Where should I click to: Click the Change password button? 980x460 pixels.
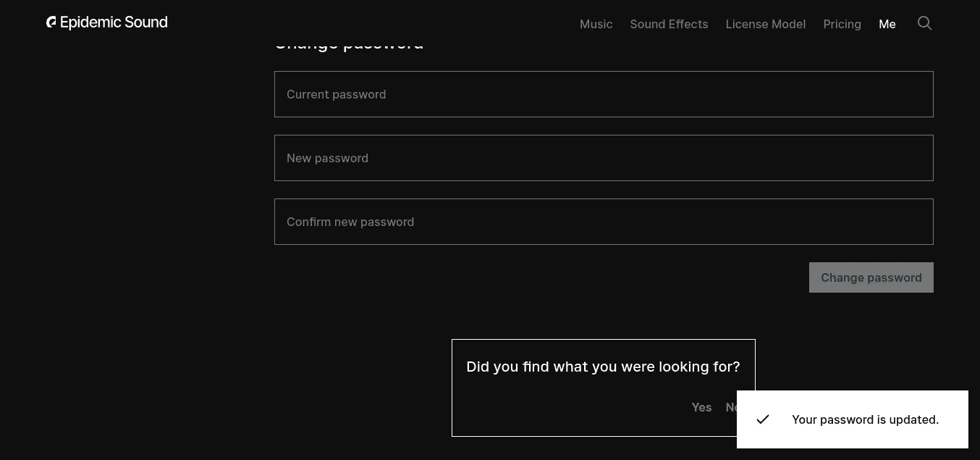871,277
